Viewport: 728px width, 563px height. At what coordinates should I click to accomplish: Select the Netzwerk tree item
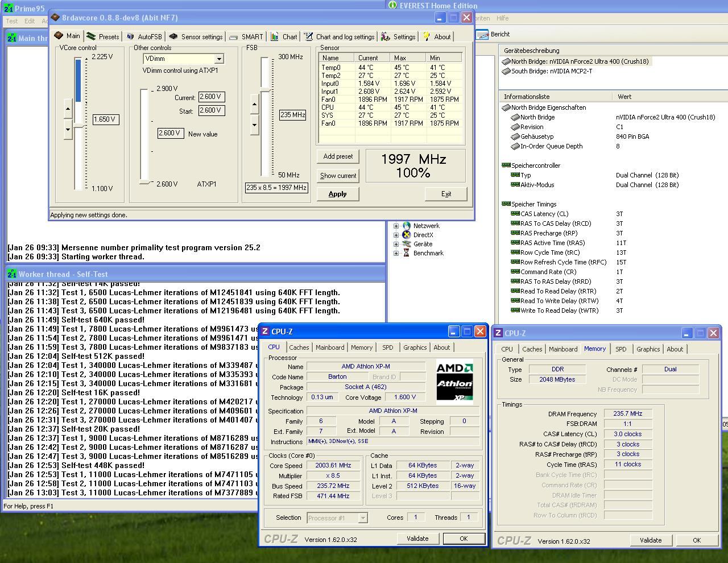[426, 226]
